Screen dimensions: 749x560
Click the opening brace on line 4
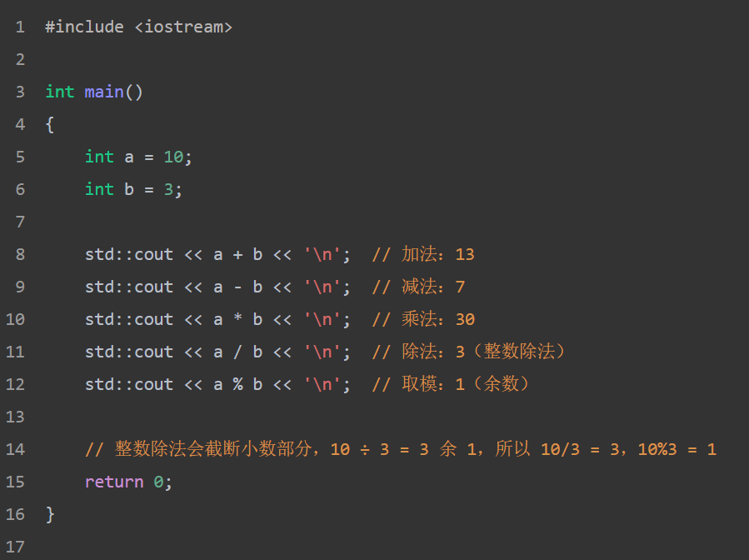[50, 124]
